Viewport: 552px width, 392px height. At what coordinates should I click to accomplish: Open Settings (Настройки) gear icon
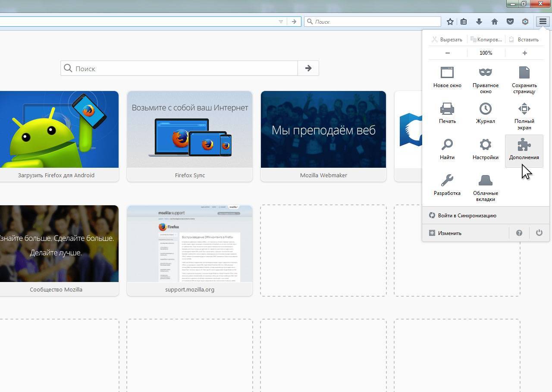486,145
